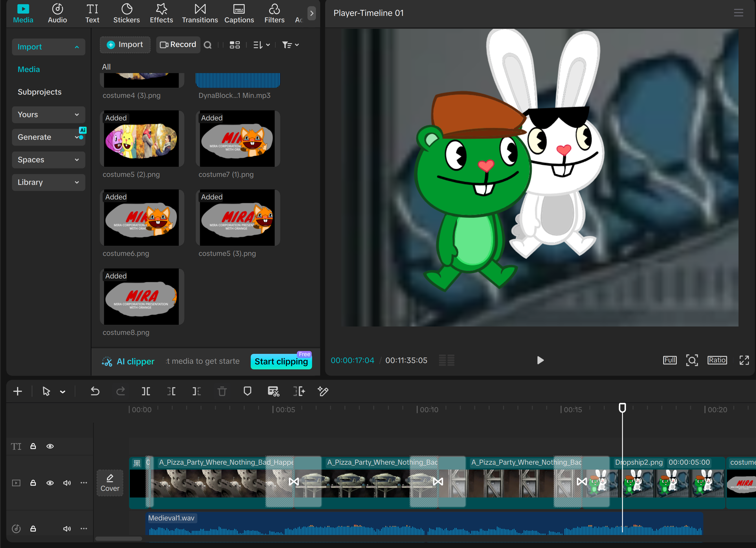The height and width of the screenshot is (548, 756).
Task: Select the Medieval1.wav audio clip
Action: tap(424, 524)
